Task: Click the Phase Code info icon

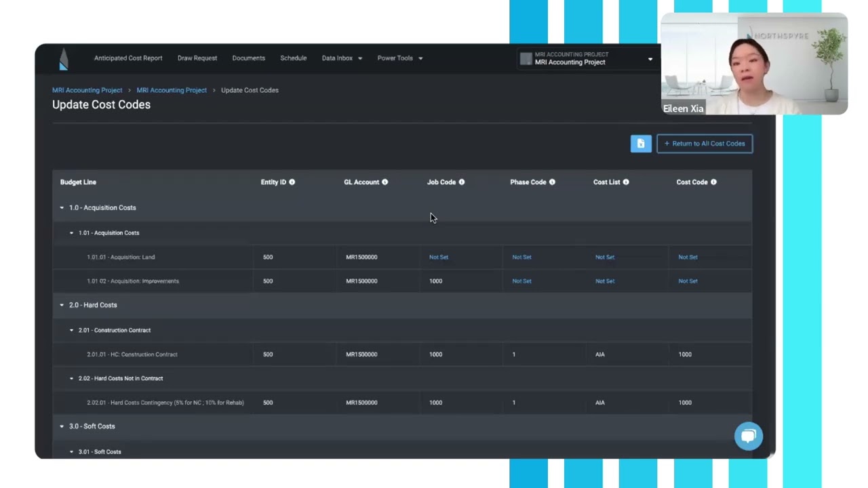Action: pyautogui.click(x=552, y=182)
